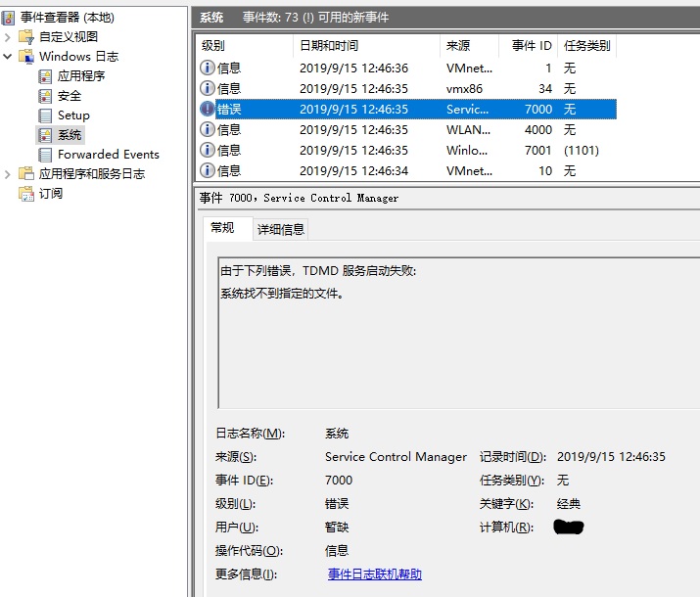Click the Service Control Manager source value
The width and height of the screenshot is (700, 597).
coord(396,457)
